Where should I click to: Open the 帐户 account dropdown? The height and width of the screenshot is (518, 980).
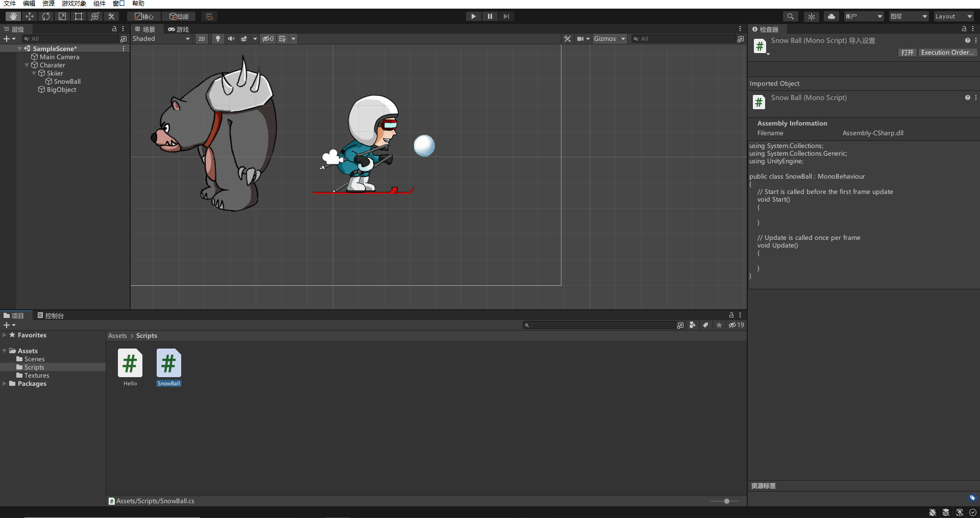[x=864, y=16]
